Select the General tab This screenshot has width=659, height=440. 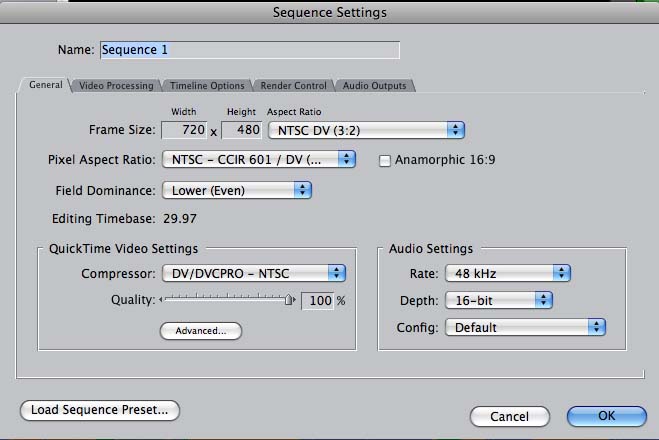[44, 86]
